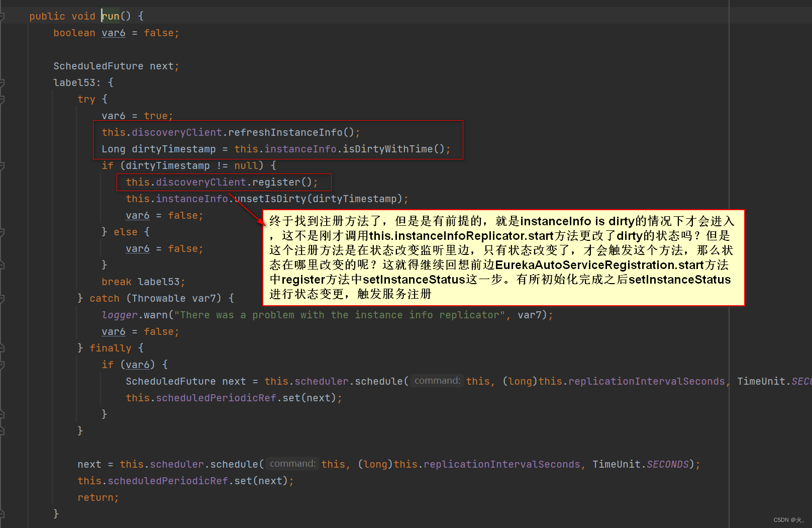The height and width of the screenshot is (528, 812).
Task: Click the Throwable type in the catch clause
Action: 159,298
